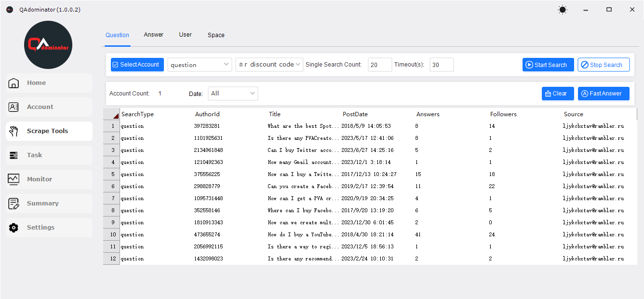Screen dimensions: 644x299
Task: Click the Stop Search button
Action: [604, 65]
